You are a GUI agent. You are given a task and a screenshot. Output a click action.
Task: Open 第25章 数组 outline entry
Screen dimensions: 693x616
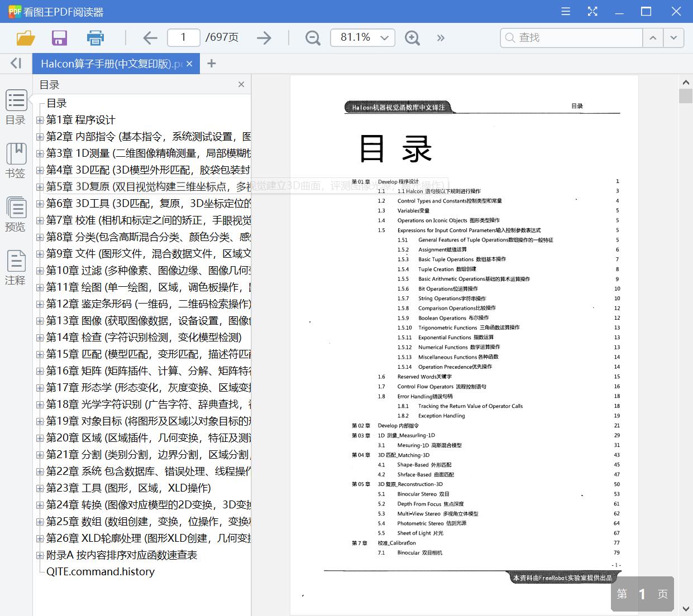coord(149,522)
